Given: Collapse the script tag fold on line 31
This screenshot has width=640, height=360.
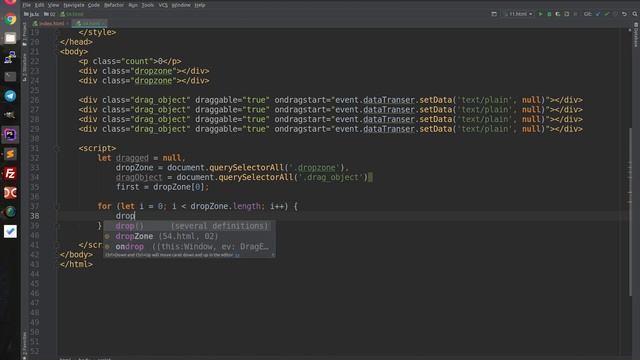Looking at the screenshot, I should point(58,148).
